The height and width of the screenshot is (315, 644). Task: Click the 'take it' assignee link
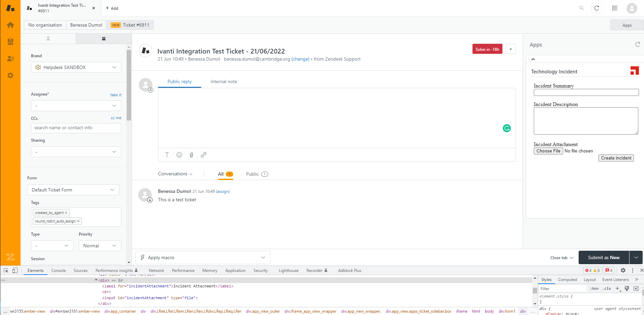click(116, 95)
